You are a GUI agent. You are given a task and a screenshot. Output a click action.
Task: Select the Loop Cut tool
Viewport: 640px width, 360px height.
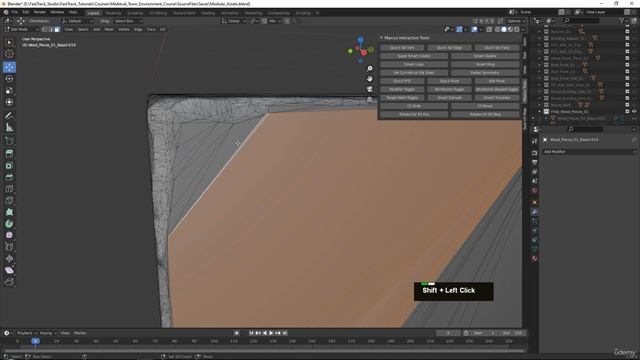[9, 189]
